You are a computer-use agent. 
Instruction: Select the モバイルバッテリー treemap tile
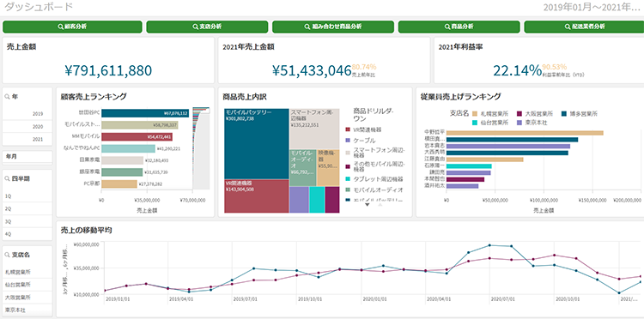[x=257, y=143]
